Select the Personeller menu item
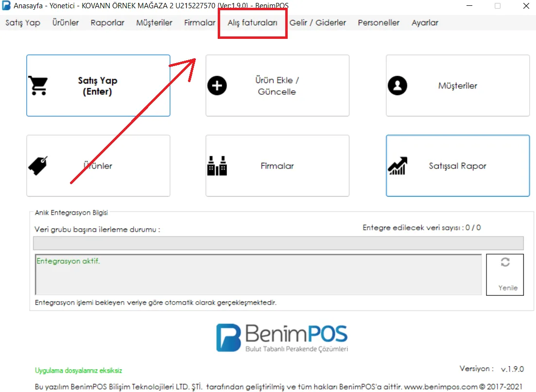This screenshot has width=536, height=392. (x=379, y=22)
